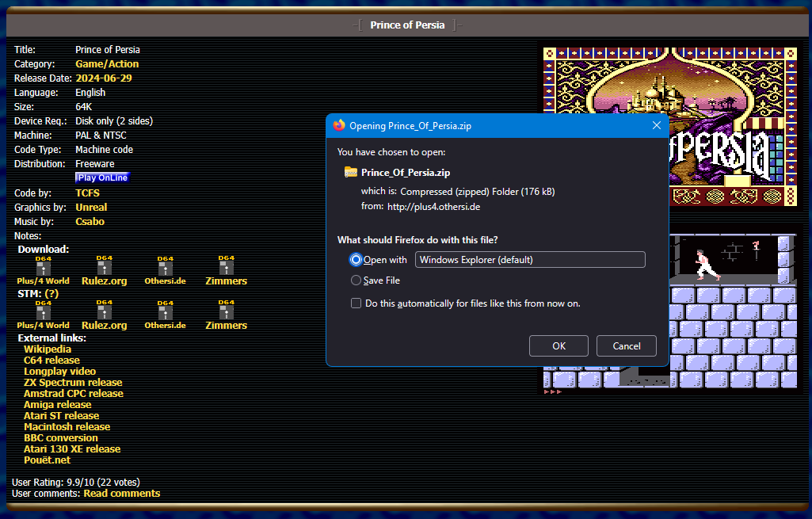Open the Game/Action category link
The width and height of the screenshot is (812, 519).
pyautogui.click(x=107, y=63)
